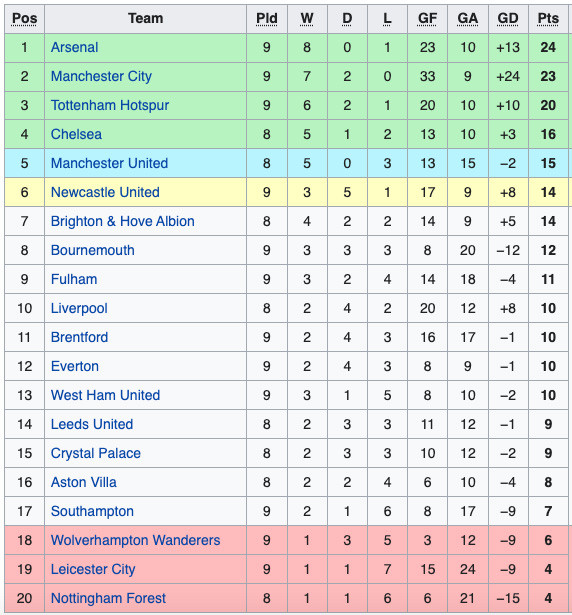Viewport: 572px width, 615px height.
Task: Open the Arsenal team link
Action: 75,47
